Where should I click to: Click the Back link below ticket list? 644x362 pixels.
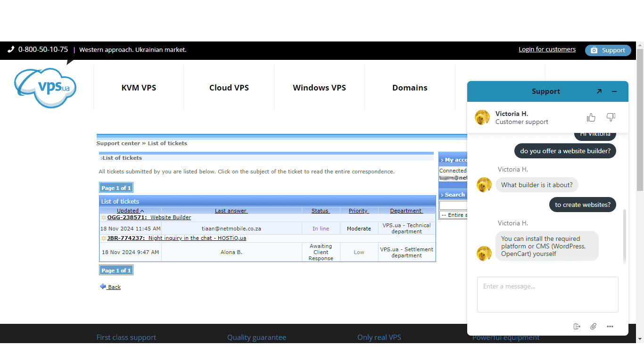[x=114, y=287]
